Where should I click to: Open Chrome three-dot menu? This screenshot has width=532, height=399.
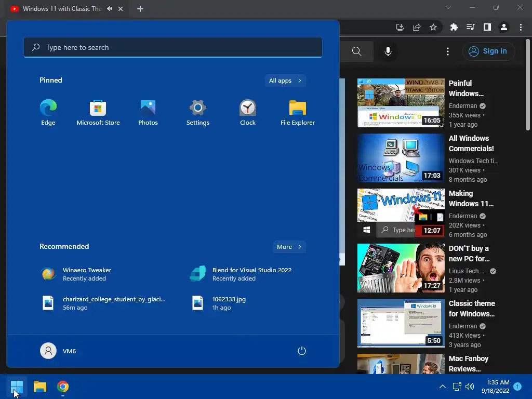pyautogui.click(x=521, y=27)
